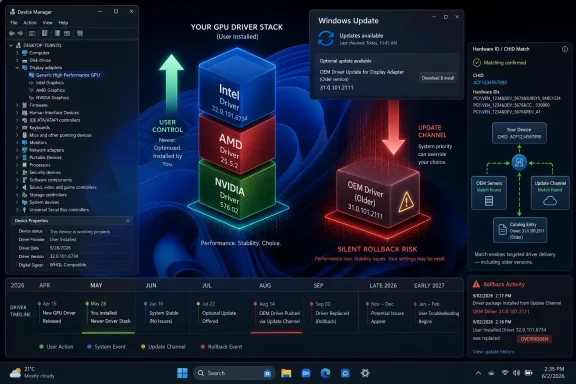
Task: Click the Update Channel cloud icon
Action: pos(550,201)
